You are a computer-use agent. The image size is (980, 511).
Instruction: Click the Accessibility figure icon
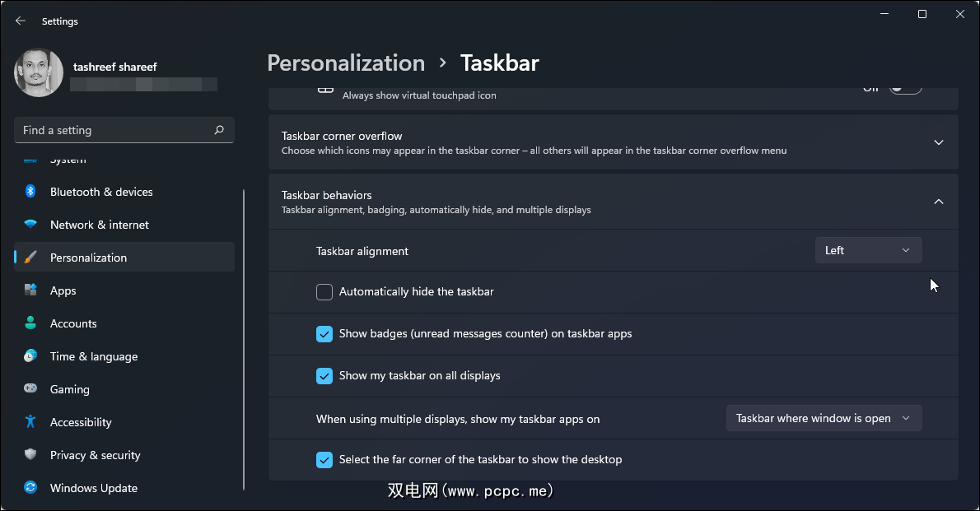[x=30, y=422]
